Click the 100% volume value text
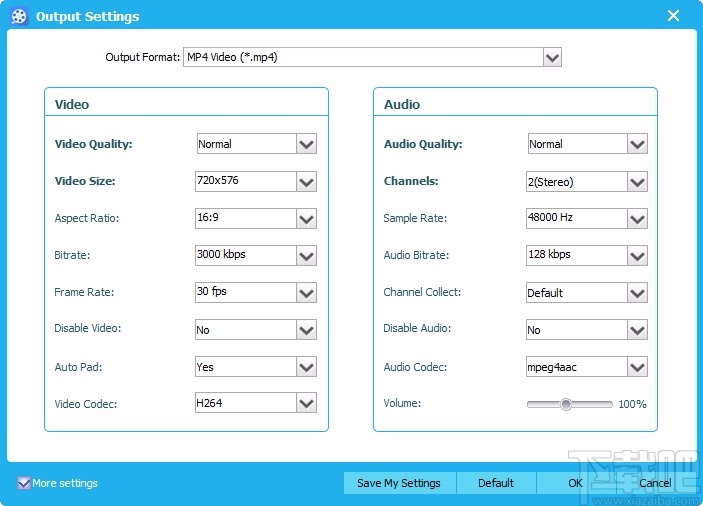The width and height of the screenshot is (703, 506). click(x=632, y=404)
